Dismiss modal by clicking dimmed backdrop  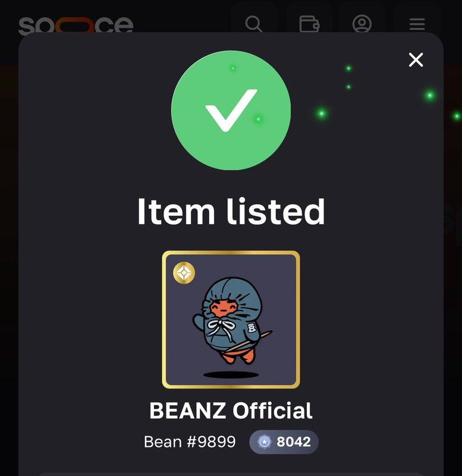click(x=8, y=243)
